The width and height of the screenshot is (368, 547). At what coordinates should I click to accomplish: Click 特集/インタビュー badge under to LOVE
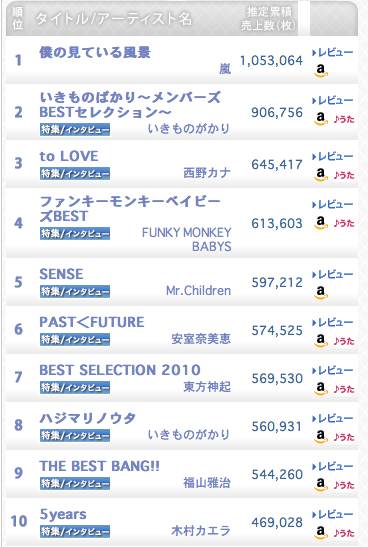click(75, 173)
